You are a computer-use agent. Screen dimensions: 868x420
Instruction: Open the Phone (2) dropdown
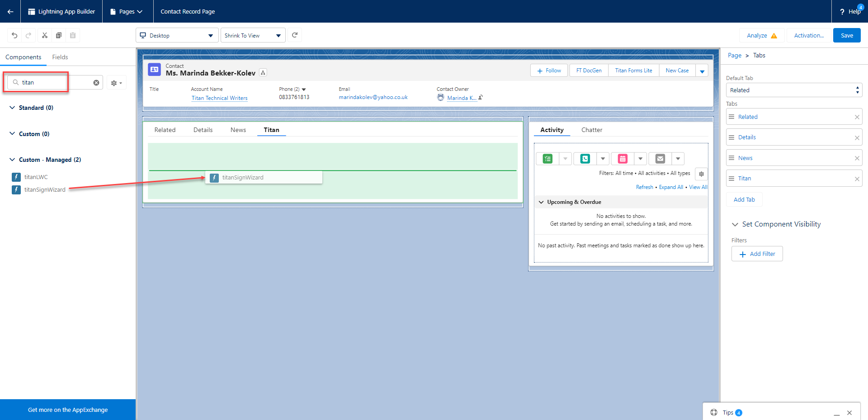tap(304, 90)
